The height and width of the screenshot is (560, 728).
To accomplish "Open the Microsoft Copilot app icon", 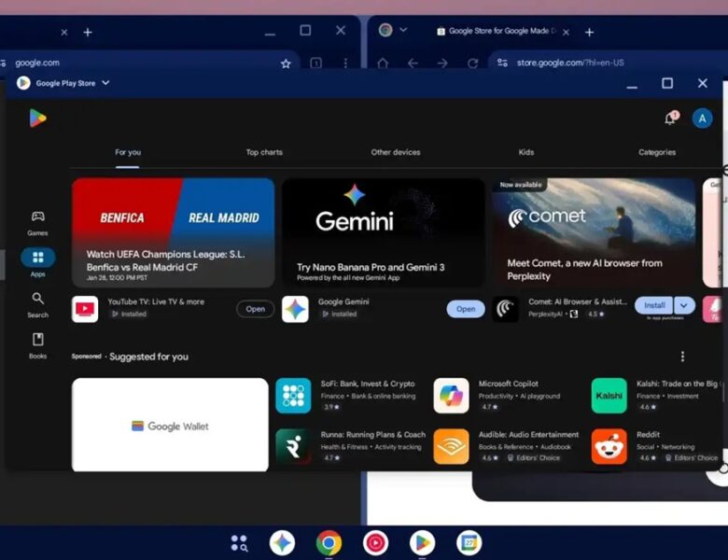I will click(x=451, y=396).
